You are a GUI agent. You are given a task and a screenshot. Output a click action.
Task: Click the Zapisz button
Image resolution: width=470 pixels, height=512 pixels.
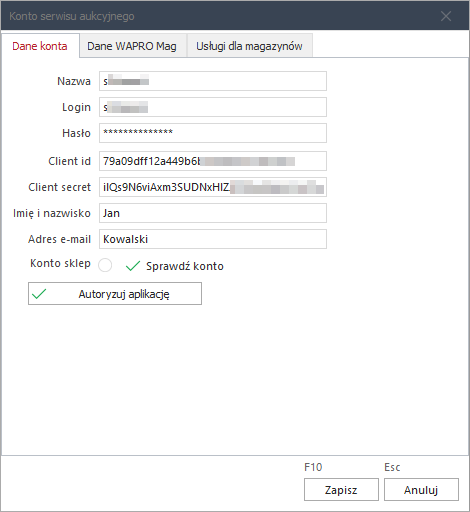(x=341, y=490)
